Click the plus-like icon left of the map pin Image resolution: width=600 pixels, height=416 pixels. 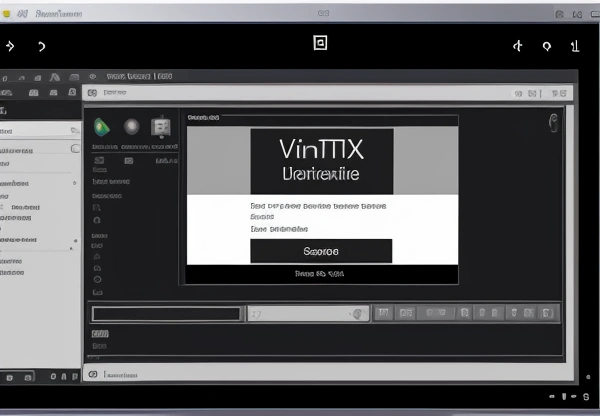point(518,46)
